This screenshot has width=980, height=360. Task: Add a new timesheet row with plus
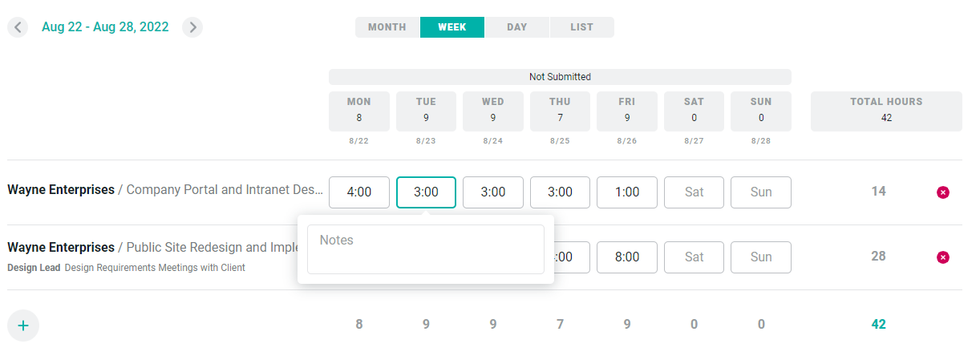23,326
